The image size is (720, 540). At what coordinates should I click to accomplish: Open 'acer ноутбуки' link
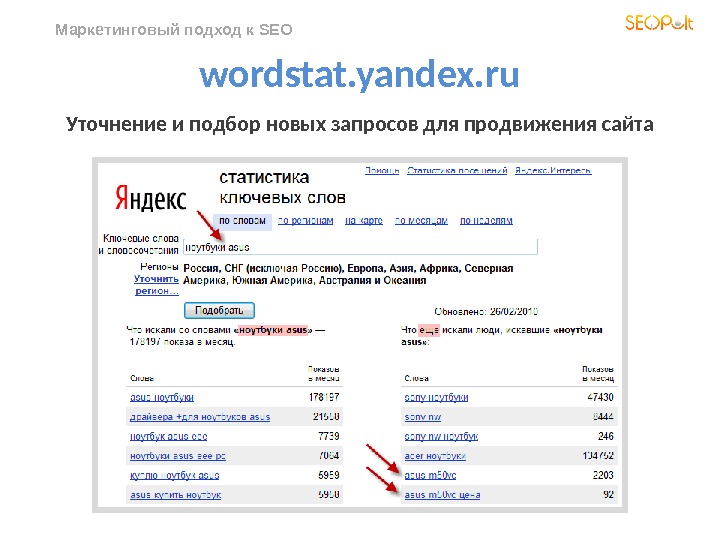pyautogui.click(x=435, y=456)
